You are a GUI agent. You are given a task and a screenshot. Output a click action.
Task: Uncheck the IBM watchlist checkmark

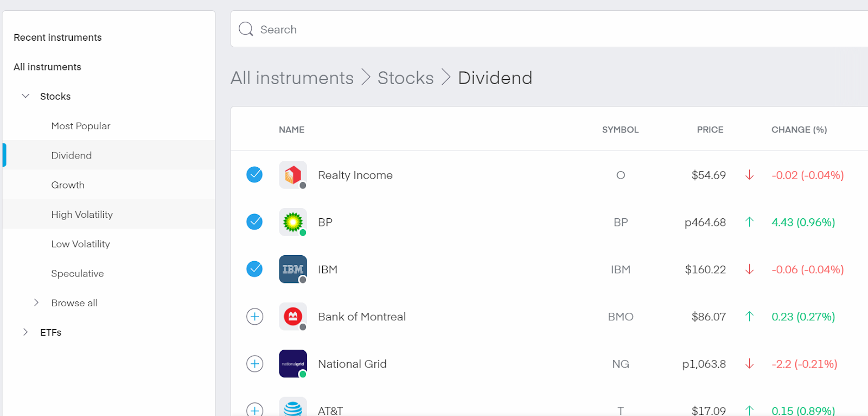coord(255,269)
